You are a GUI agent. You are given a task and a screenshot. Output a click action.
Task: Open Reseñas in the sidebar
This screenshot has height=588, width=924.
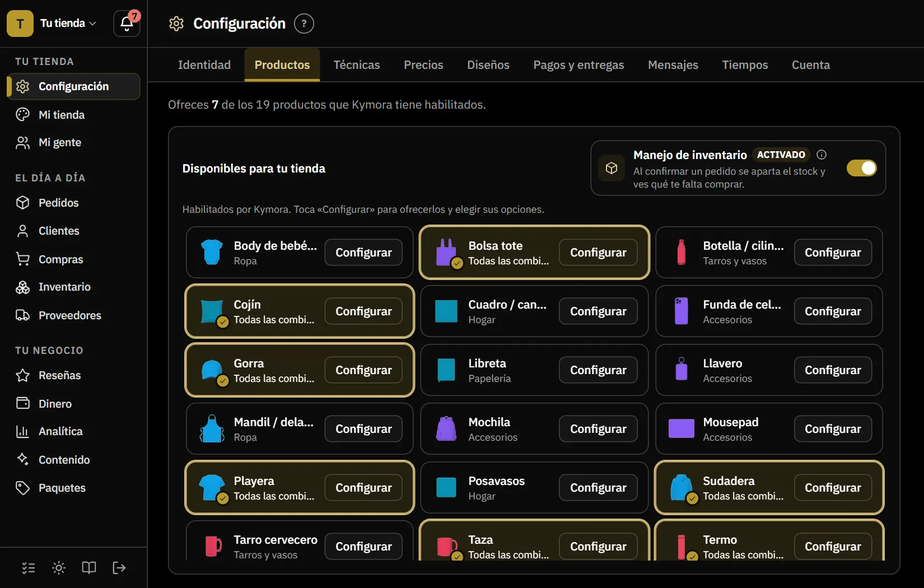tap(73, 375)
